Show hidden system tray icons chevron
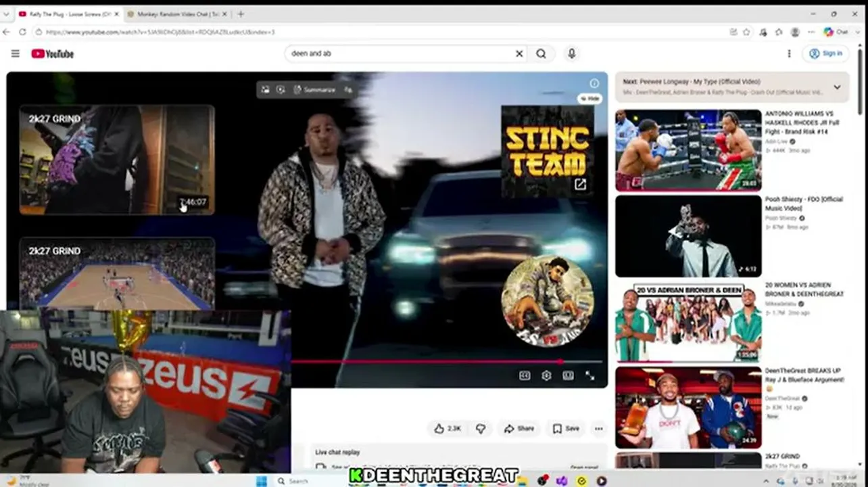The width and height of the screenshot is (868, 487). click(766, 481)
